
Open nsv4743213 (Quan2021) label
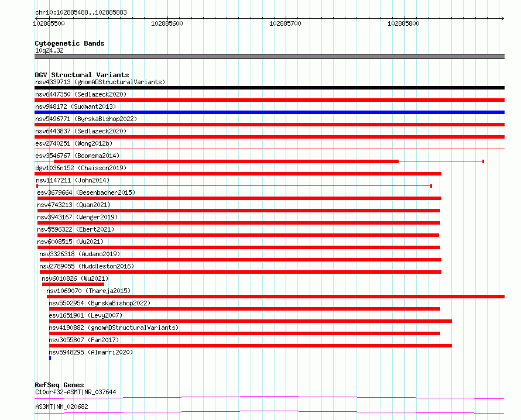coord(74,205)
